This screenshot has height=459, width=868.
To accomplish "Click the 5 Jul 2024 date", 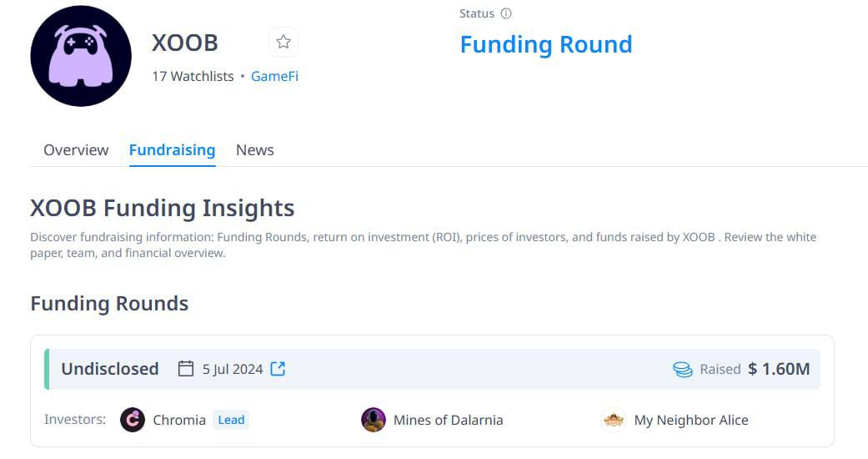I will 233,369.
